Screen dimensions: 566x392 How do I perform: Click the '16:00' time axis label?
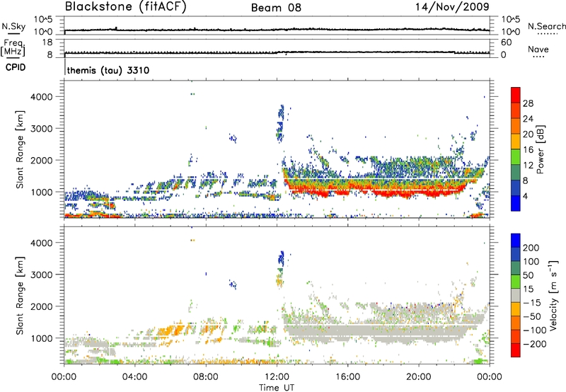click(x=347, y=377)
